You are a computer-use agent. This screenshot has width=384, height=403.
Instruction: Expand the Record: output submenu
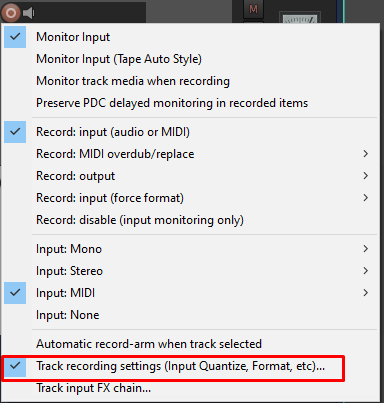coord(190,176)
